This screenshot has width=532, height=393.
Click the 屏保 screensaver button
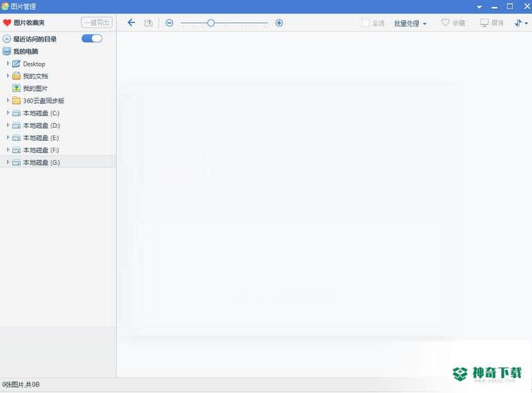point(492,23)
